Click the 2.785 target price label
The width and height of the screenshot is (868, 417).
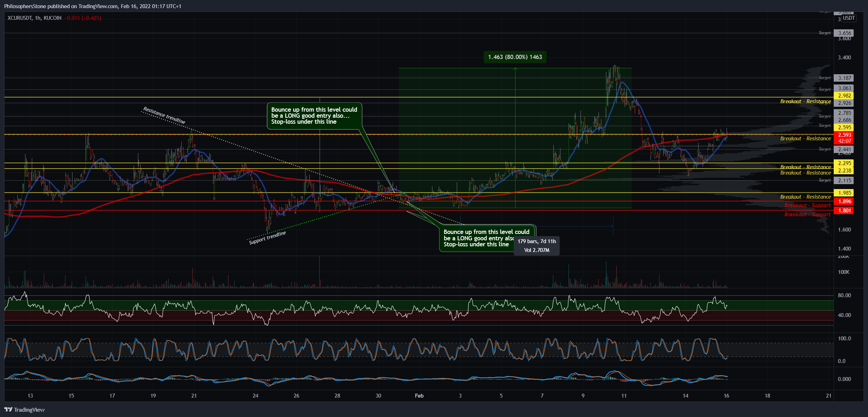pyautogui.click(x=844, y=113)
